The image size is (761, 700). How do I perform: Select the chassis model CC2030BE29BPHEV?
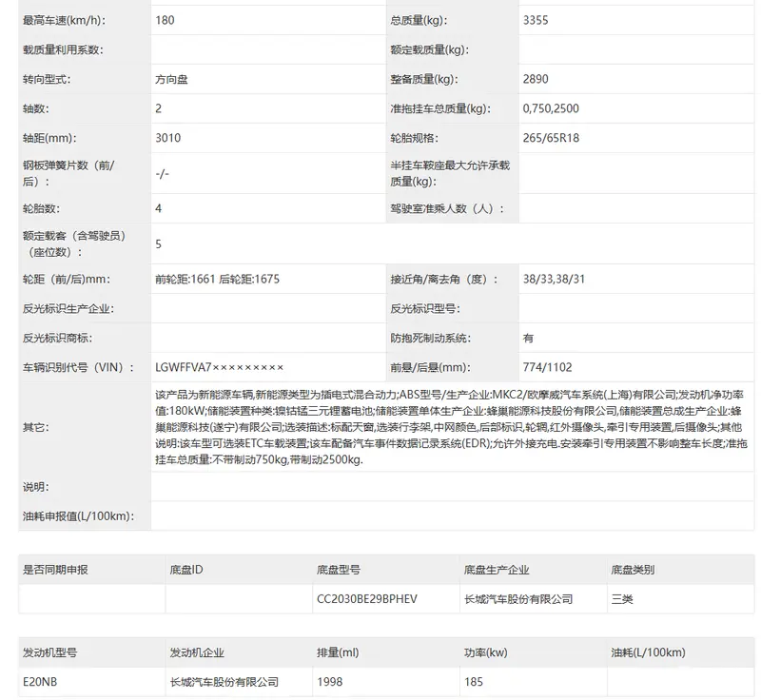[x=366, y=599]
